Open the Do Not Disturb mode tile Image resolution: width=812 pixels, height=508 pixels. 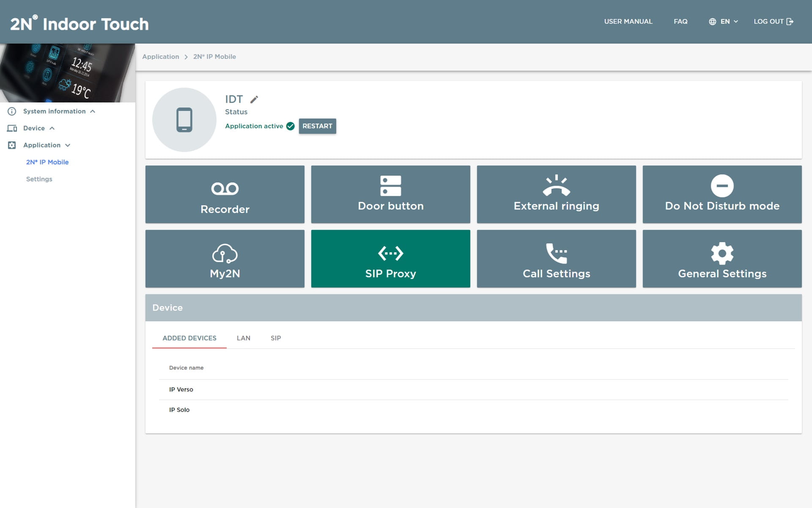[x=722, y=194]
